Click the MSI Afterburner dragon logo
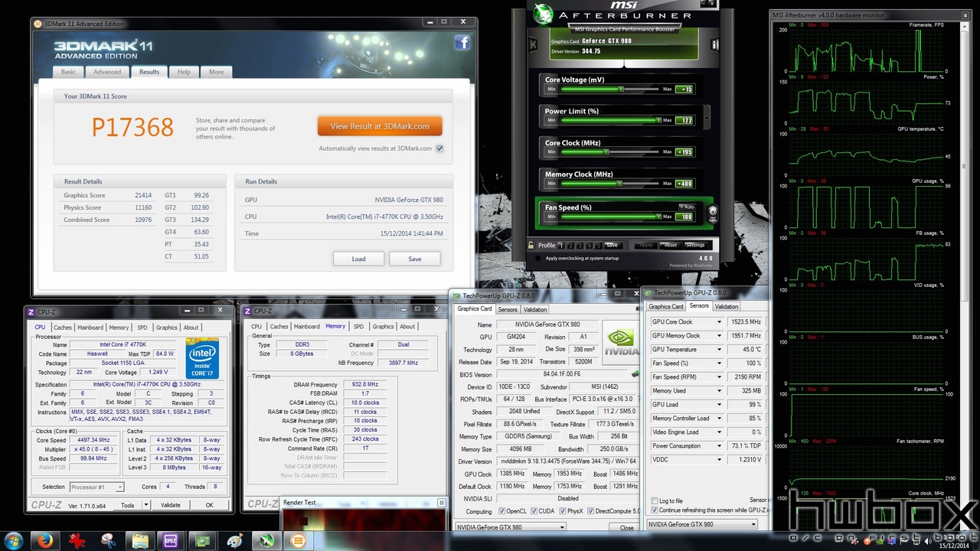The height and width of the screenshot is (551, 980). click(x=543, y=14)
